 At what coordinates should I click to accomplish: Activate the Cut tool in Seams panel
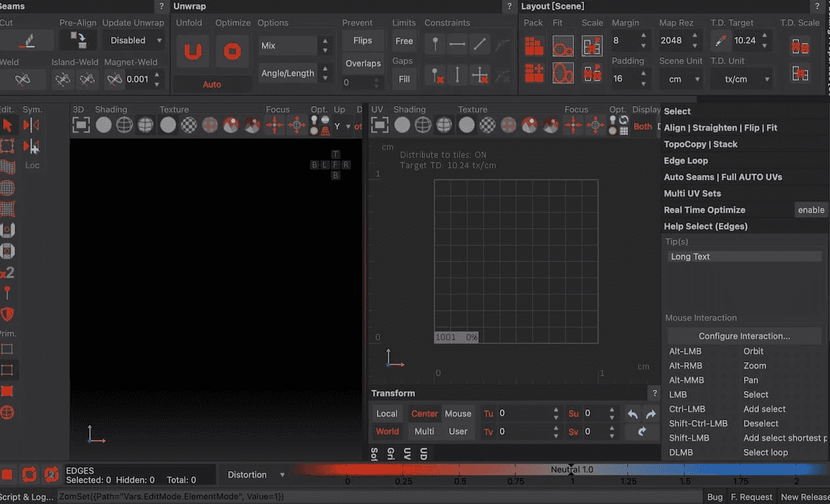point(26,39)
